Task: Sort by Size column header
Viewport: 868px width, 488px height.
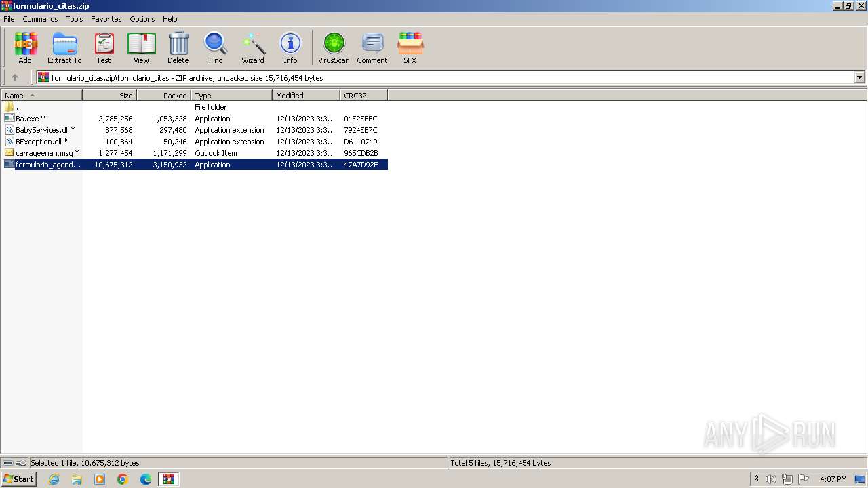Action: click(109, 96)
